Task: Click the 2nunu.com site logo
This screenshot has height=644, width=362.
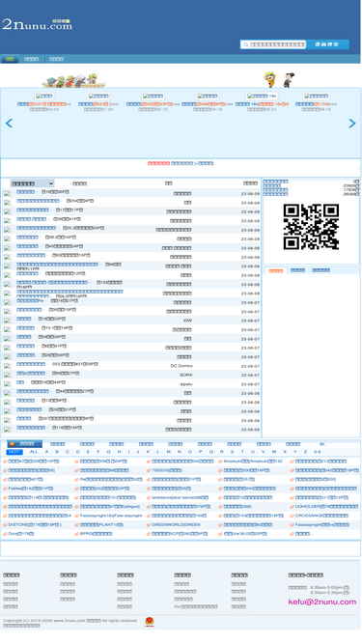Action: (37, 24)
